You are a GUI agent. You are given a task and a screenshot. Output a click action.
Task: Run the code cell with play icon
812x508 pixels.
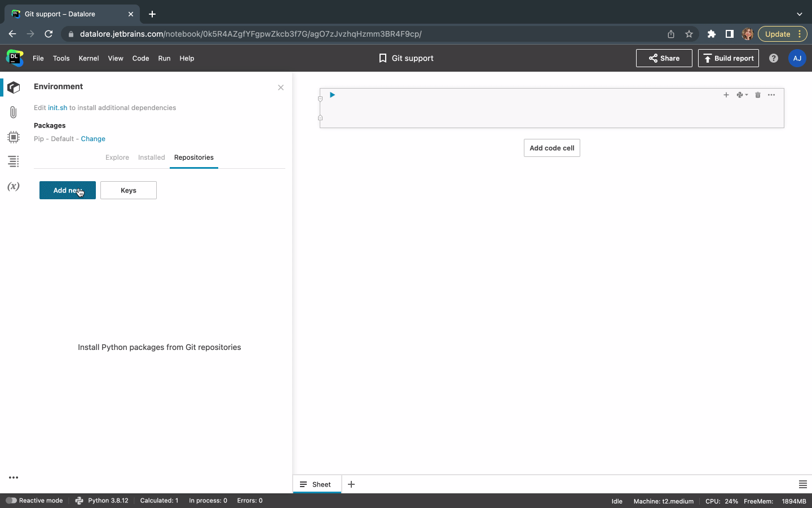coord(332,95)
